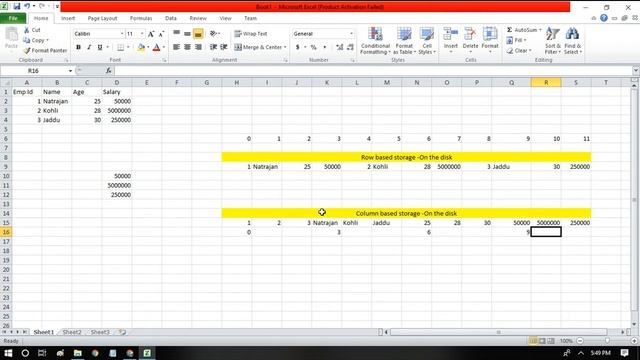Viewport: 640px width, 360px height.
Task: Open Sheet2 worksheet tab
Action: 72,332
